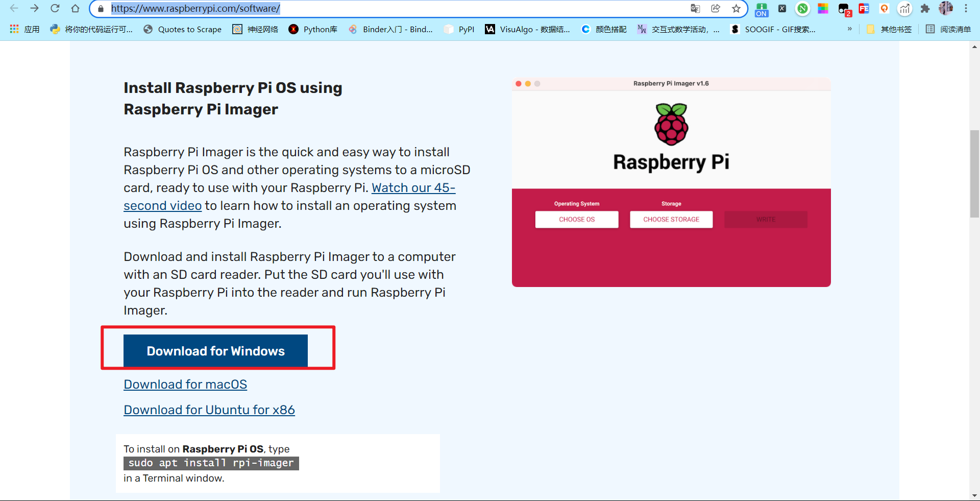Click the share page icon
This screenshot has height=501, width=980.
click(x=716, y=8)
